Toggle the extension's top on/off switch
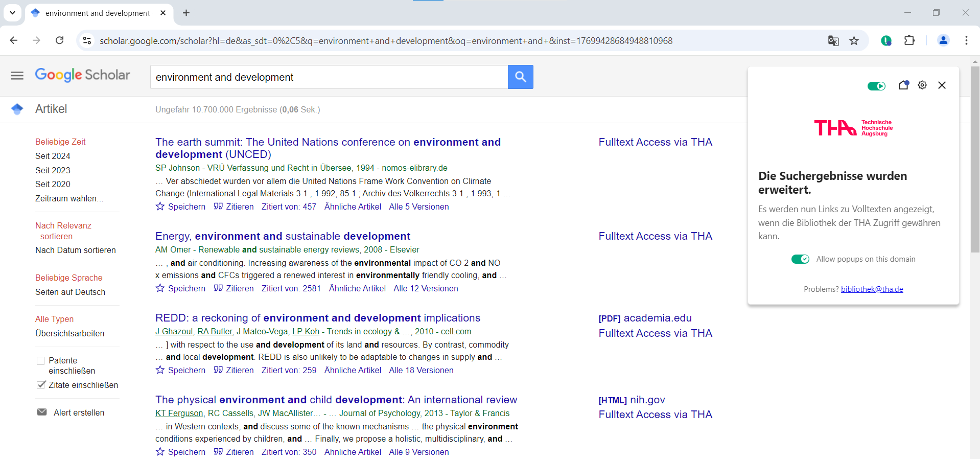This screenshot has width=980, height=459. [877, 86]
